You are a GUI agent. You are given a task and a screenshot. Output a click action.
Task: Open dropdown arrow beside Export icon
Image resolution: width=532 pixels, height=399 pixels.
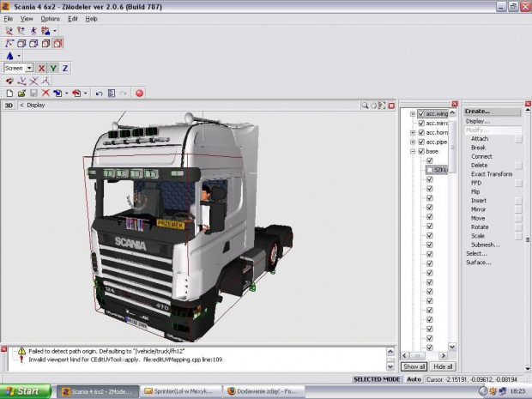(x=86, y=94)
